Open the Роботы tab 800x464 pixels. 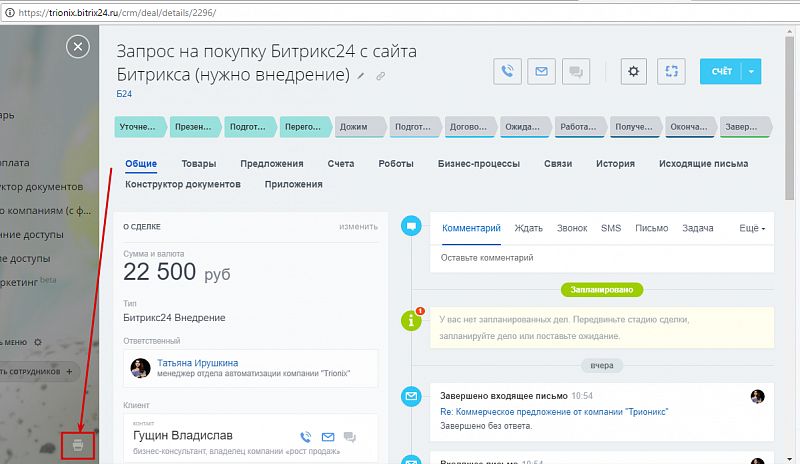pyautogui.click(x=396, y=164)
